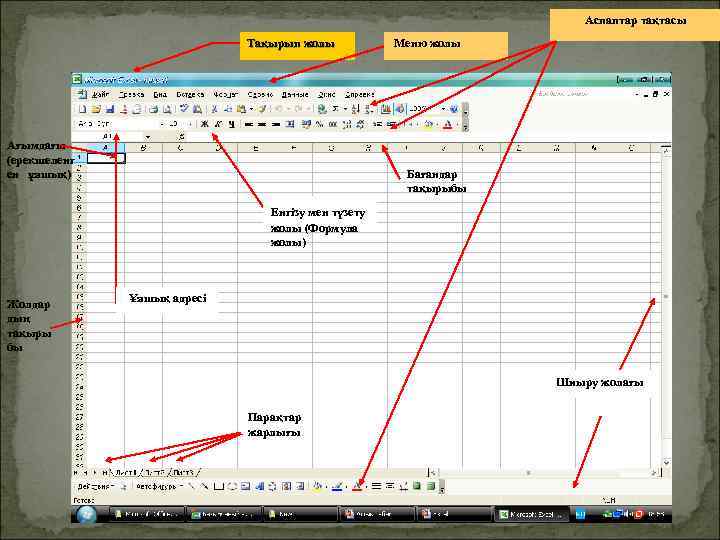Expand the Zoom 100% dropdown
This screenshot has width=720, height=540.
coord(443,109)
